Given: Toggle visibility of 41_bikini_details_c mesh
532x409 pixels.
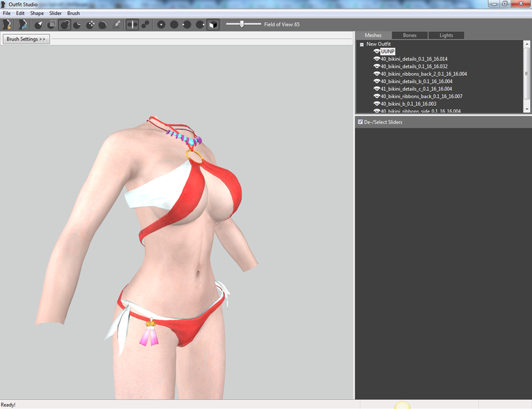Looking at the screenshot, I should click(x=377, y=89).
